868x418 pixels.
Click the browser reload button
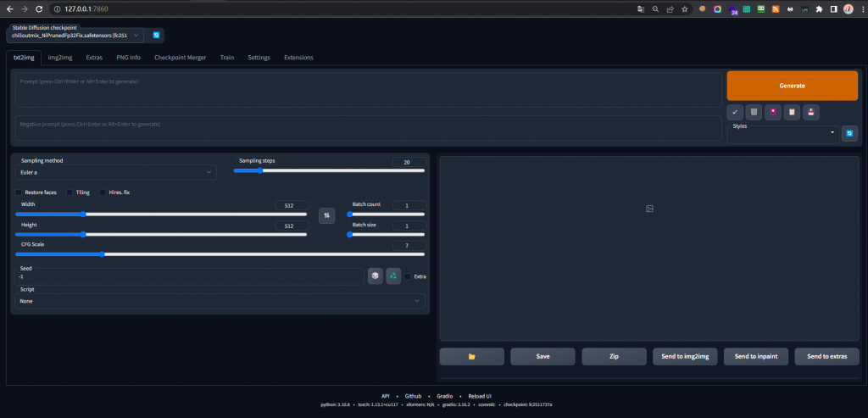[38, 8]
